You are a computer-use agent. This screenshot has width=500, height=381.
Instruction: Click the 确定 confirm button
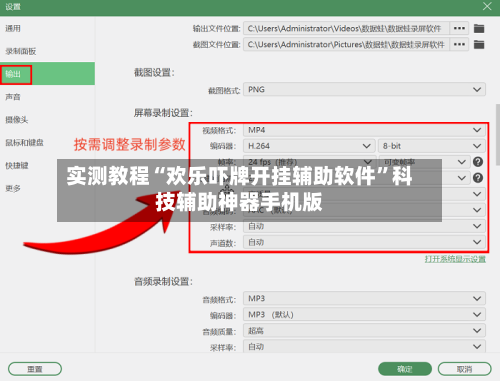tap(405, 369)
